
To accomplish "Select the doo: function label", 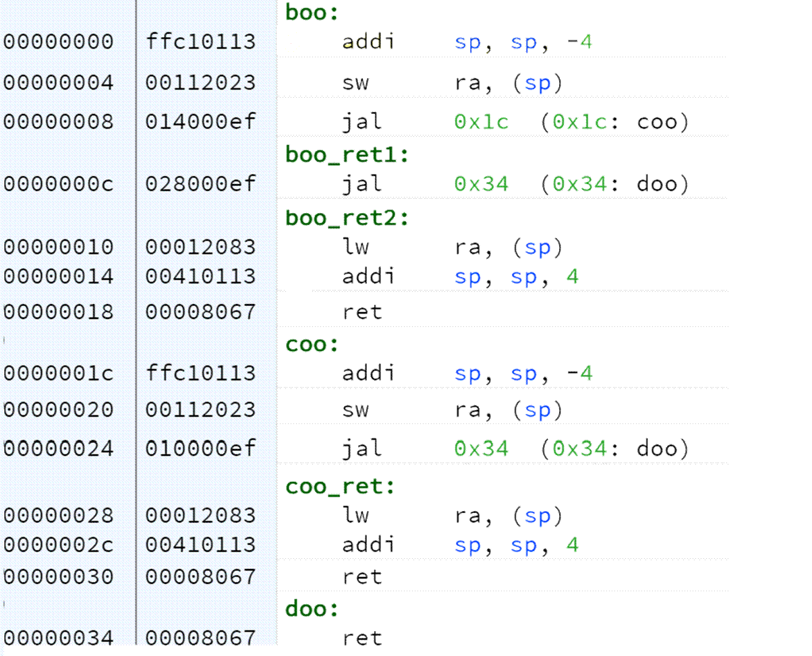I will tap(312, 609).
